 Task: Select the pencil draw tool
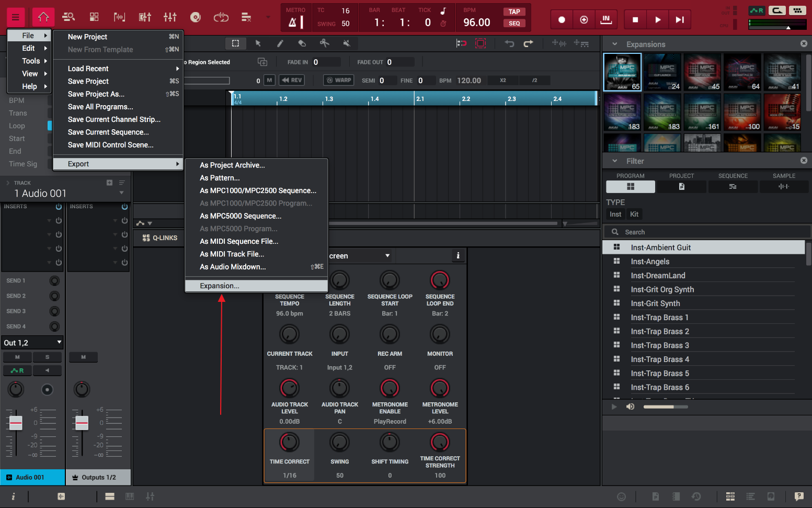[x=280, y=43]
